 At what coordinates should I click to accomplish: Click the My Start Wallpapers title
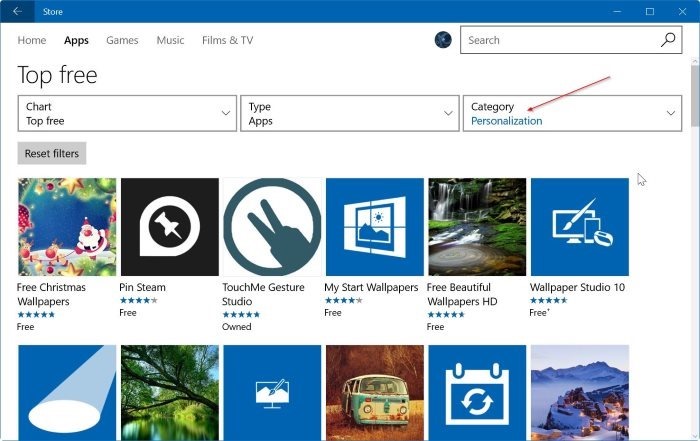371,287
